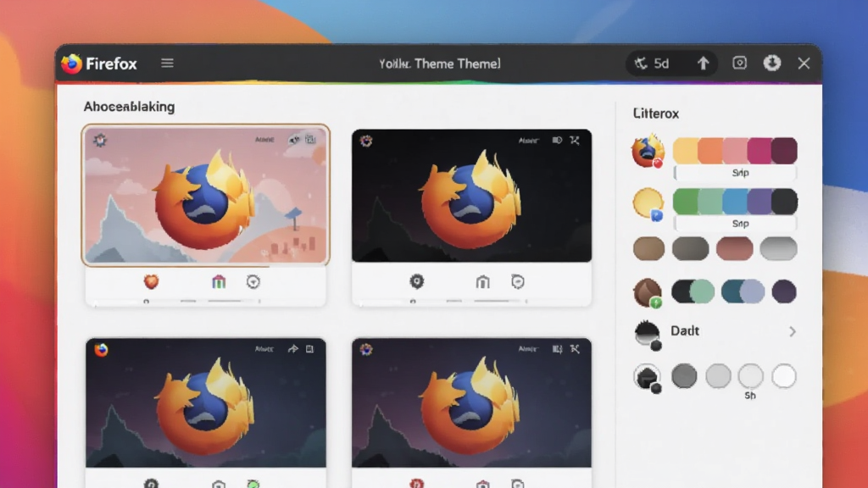Screen dimensions: 868x488
Task: Click the label icon on the black theme
Action: [x=557, y=141]
